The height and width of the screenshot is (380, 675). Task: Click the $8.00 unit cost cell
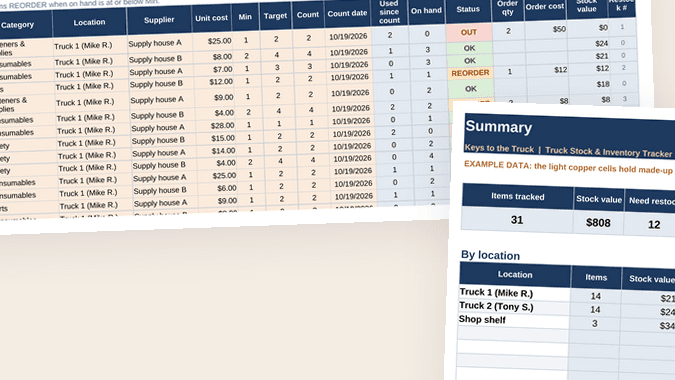[213, 56]
